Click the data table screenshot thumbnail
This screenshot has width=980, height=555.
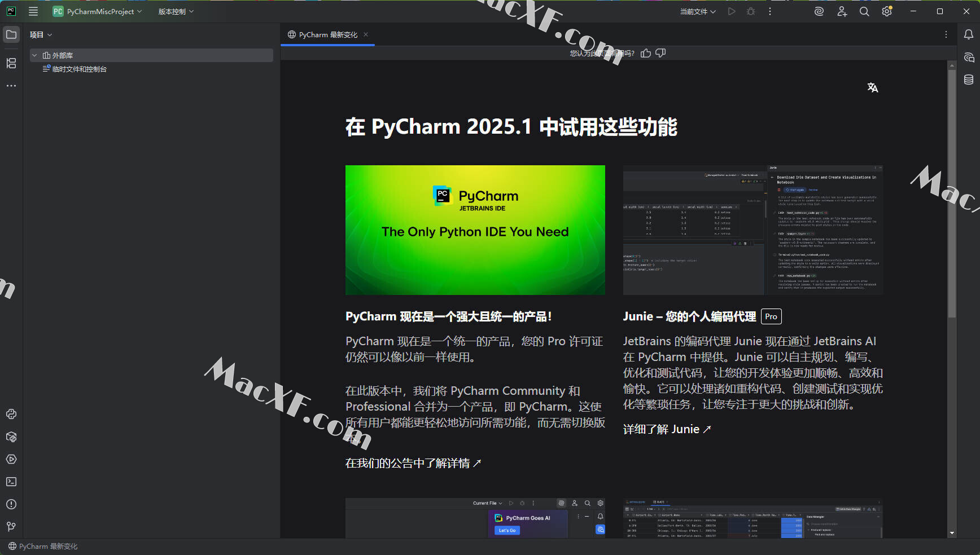(753, 518)
